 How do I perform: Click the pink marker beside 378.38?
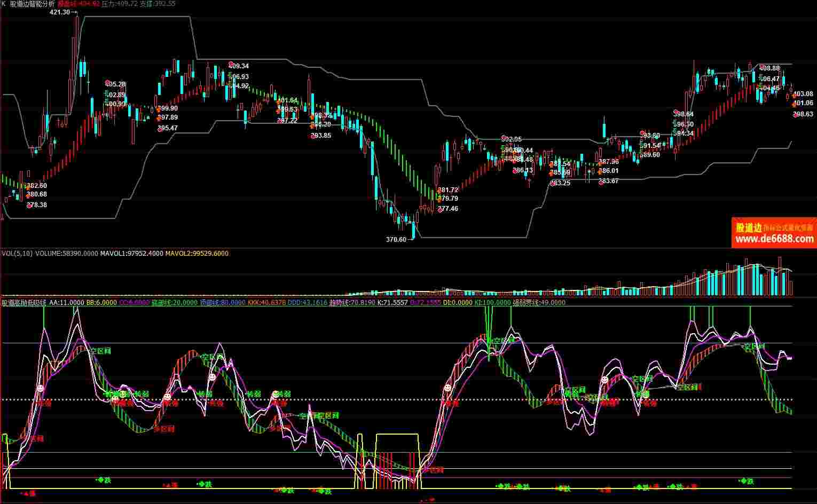pos(29,205)
